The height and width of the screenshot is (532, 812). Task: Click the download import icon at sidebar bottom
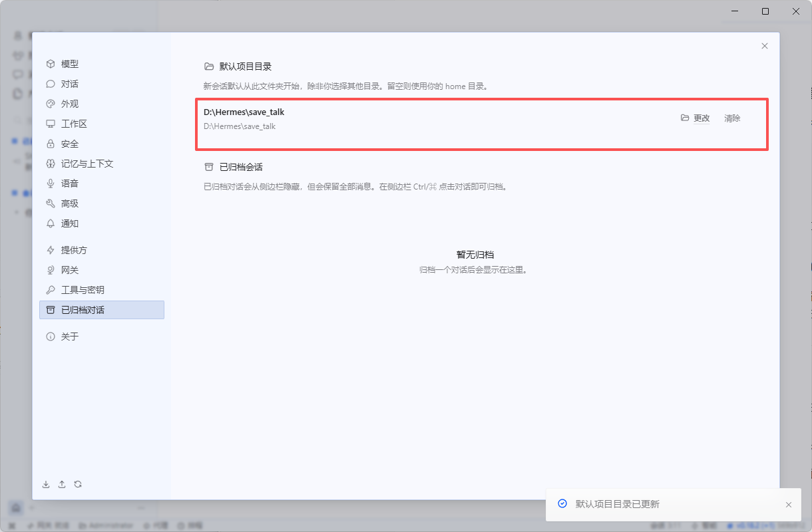[46, 484]
